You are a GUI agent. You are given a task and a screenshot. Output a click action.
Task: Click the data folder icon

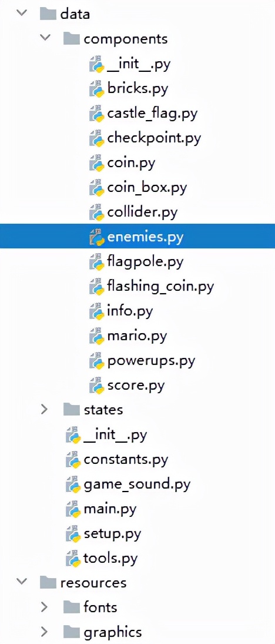tap(48, 14)
